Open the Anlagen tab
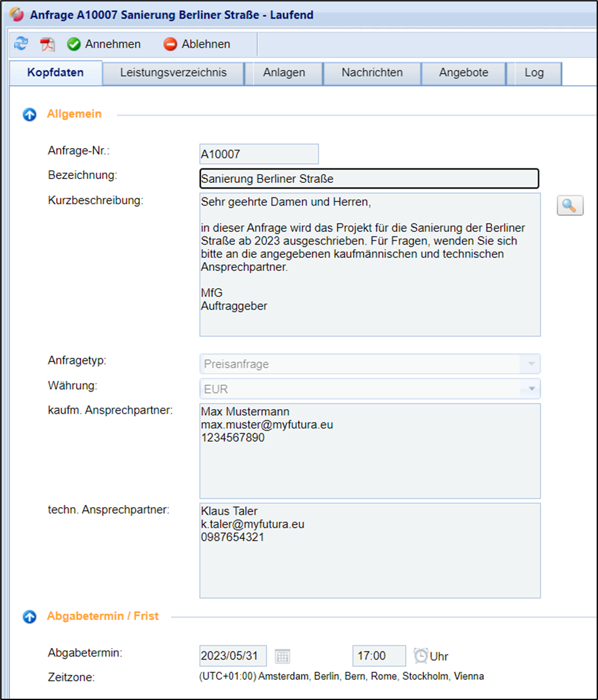This screenshot has width=598, height=700. tap(284, 73)
